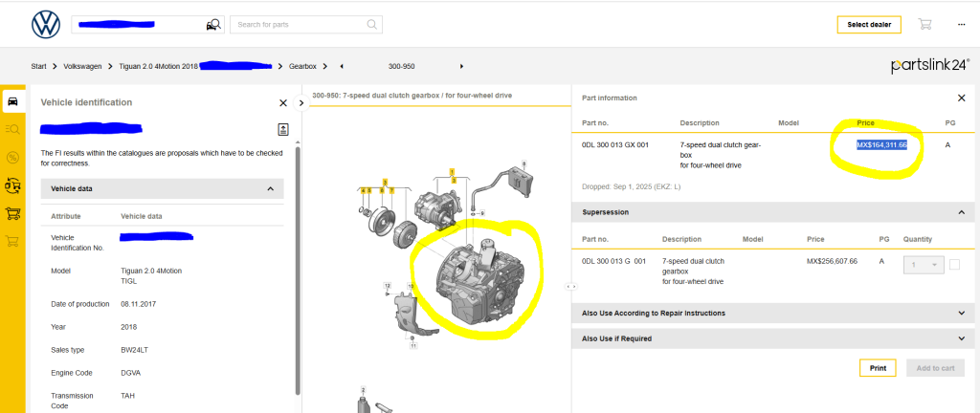The height and width of the screenshot is (413, 980).
Task: Click the Volkswagen logo
Action: point(45,25)
